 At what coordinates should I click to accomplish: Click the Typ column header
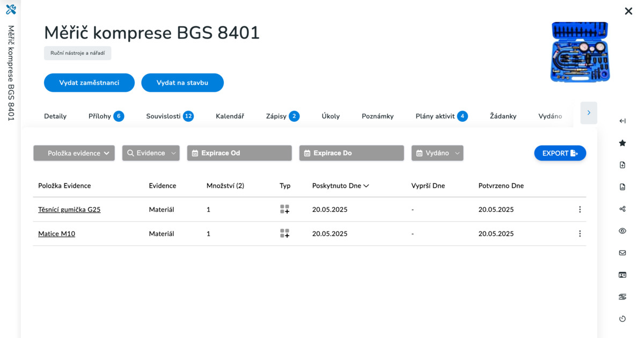285,186
